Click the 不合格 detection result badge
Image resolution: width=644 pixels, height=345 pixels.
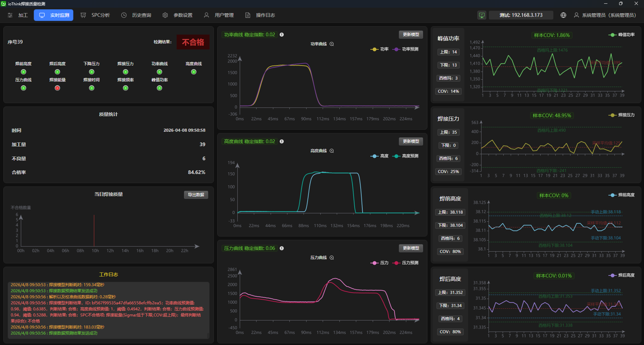point(193,42)
